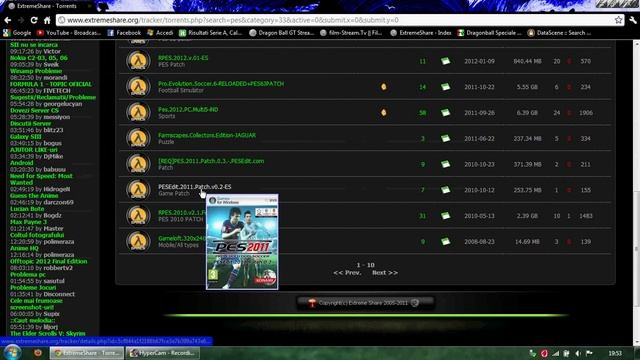Open forum topic Winamp Probleme
The height and width of the screenshot is (360, 640).
[x=36, y=71]
